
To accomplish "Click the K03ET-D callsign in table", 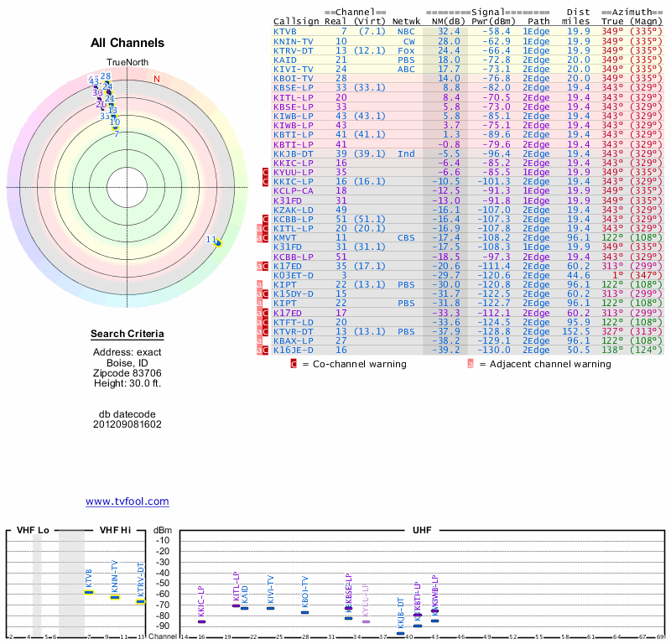I will 293,275.
